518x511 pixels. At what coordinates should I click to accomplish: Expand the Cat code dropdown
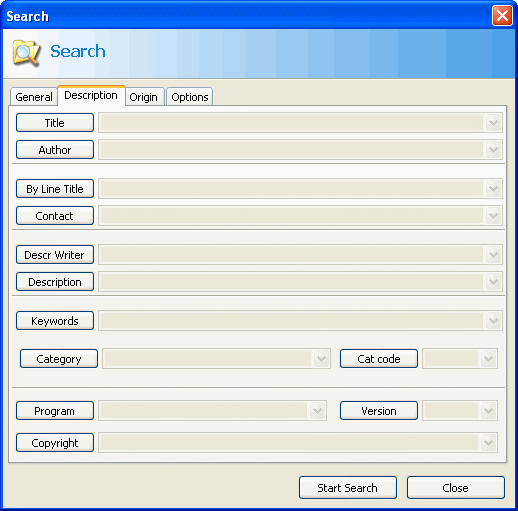(488, 359)
